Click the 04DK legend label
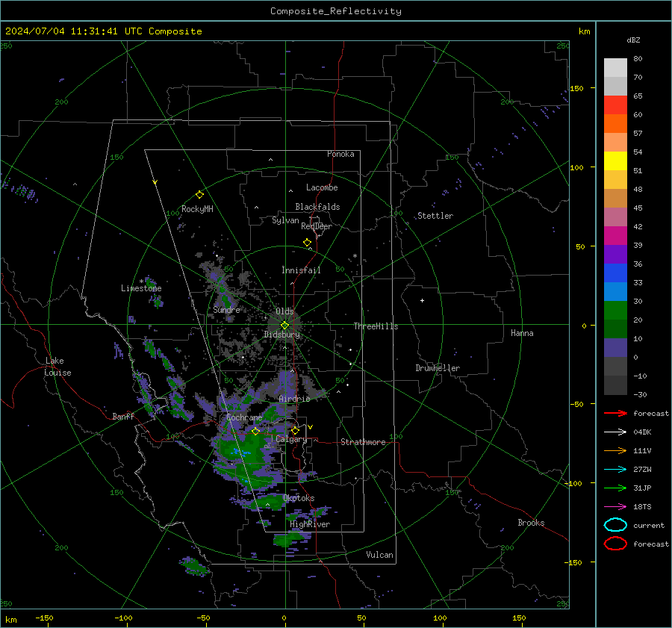 [642, 432]
